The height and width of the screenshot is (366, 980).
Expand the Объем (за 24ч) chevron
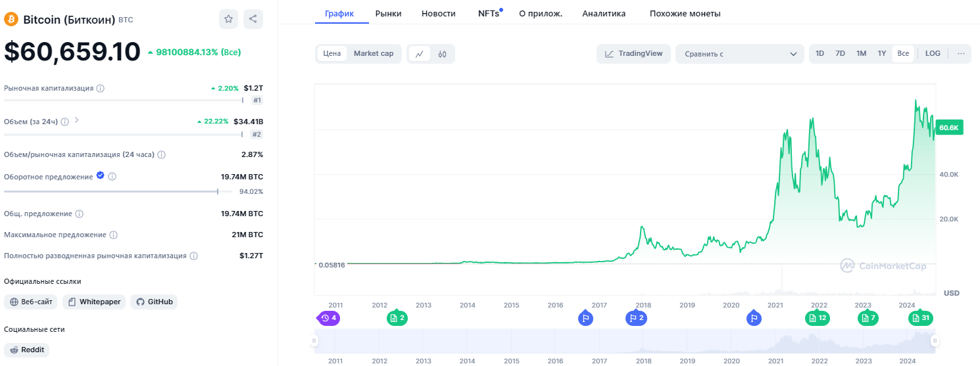pyautogui.click(x=76, y=120)
